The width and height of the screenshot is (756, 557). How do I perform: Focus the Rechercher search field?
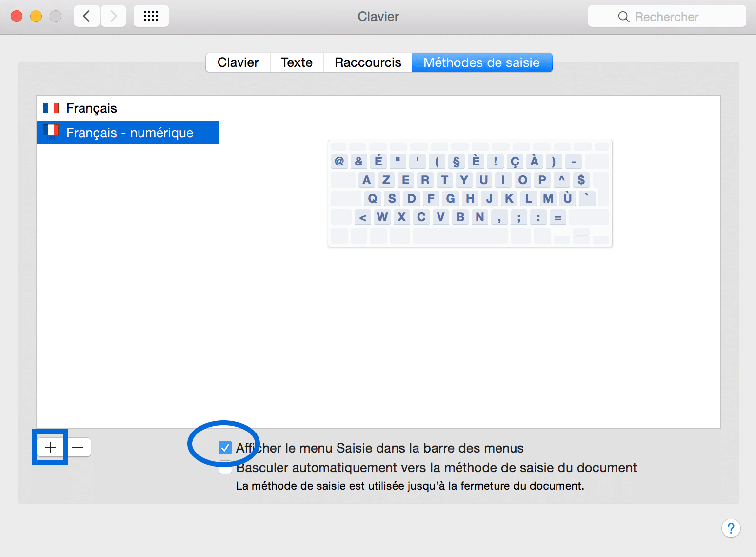667,17
